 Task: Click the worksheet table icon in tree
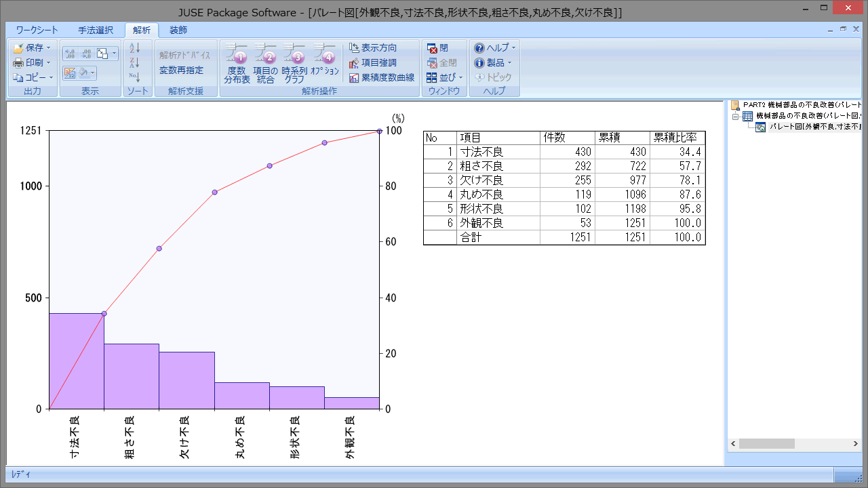pos(748,116)
